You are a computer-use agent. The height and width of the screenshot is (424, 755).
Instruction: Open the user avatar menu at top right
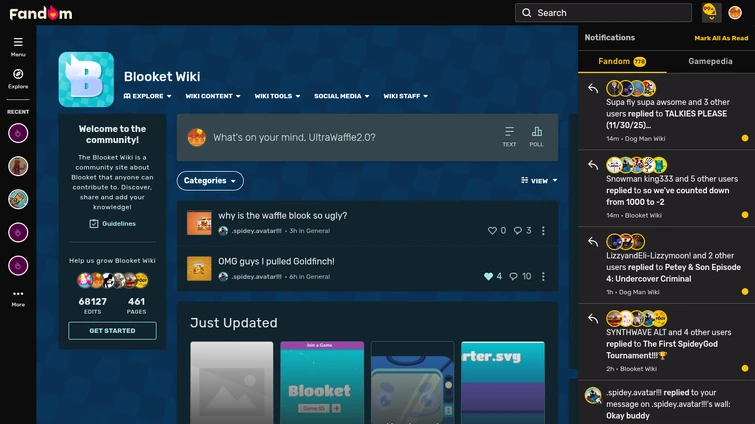pyautogui.click(x=735, y=13)
